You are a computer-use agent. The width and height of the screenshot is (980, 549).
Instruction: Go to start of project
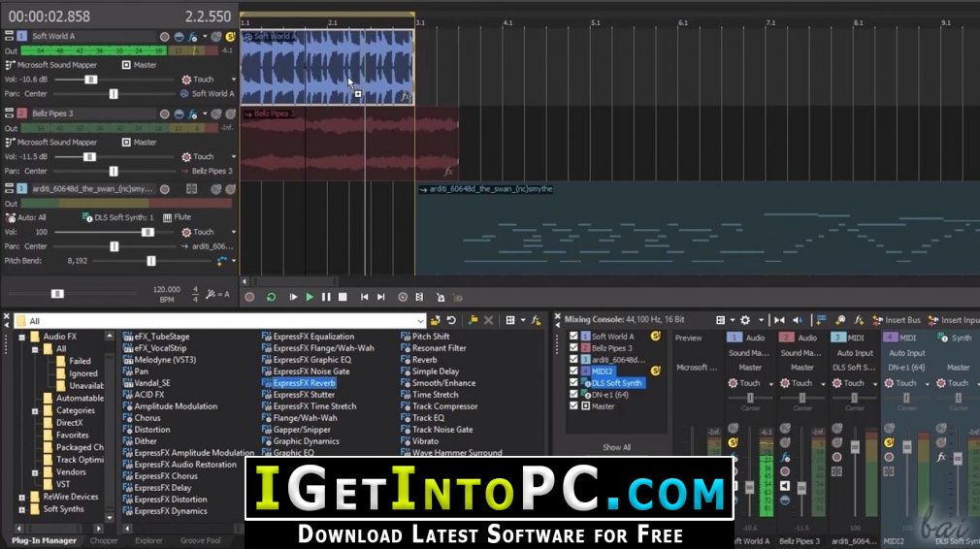(365, 298)
